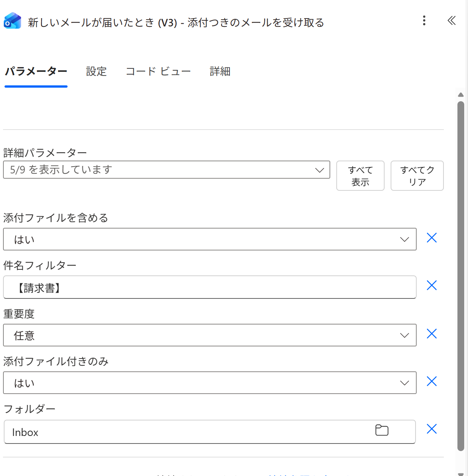Open the 添付ファイルを含める dropdown
Viewport: 468px width, 476px height.
[x=210, y=239]
